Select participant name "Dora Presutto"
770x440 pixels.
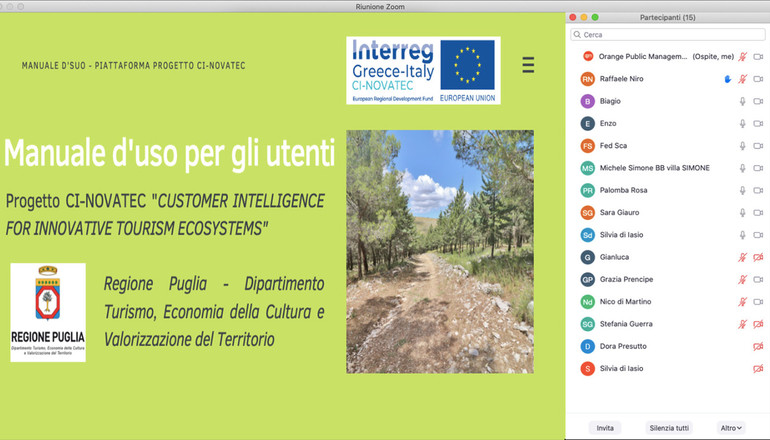coord(623,346)
